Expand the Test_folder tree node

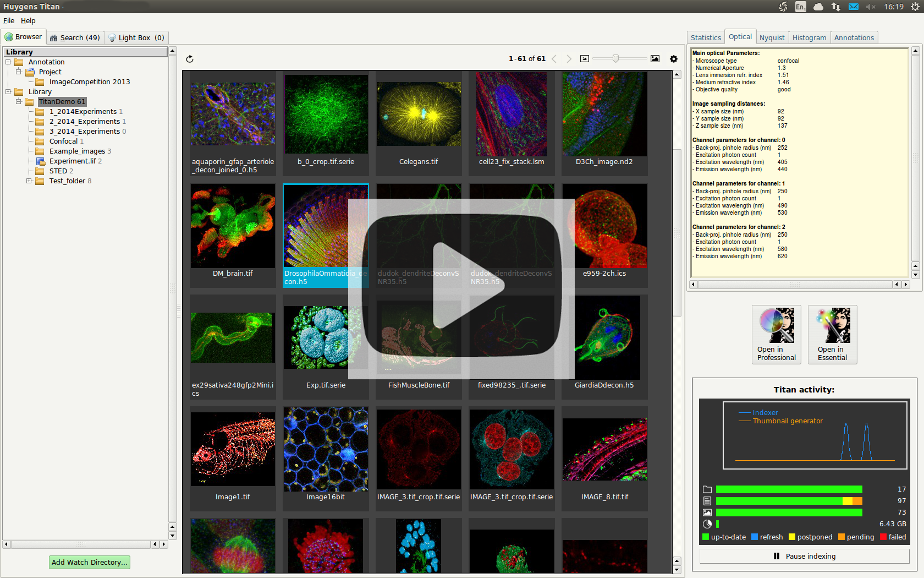pos(29,181)
